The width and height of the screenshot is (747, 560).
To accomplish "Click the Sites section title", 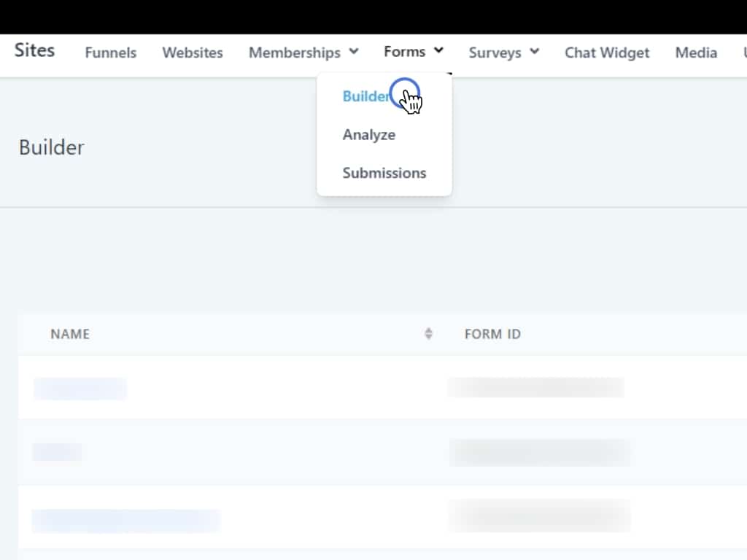I will pos(34,50).
